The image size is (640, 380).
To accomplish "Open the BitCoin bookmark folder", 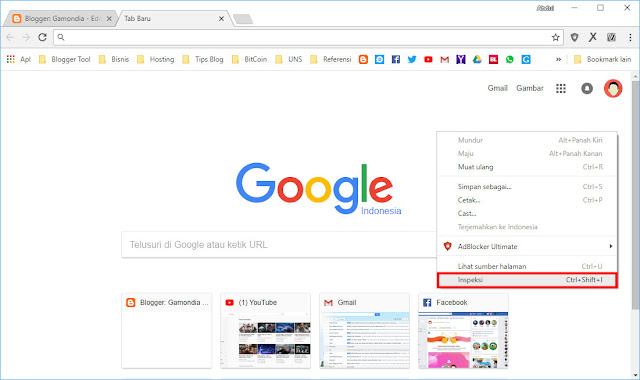I will 249,59.
